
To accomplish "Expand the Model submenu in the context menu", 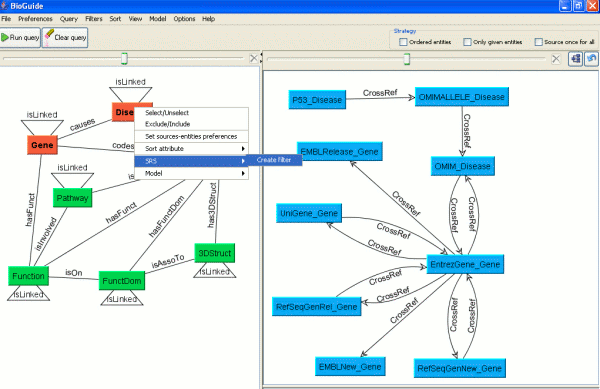I will click(x=191, y=173).
